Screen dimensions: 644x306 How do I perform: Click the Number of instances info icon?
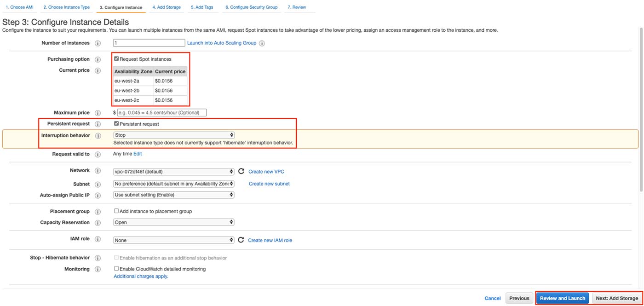pos(98,42)
